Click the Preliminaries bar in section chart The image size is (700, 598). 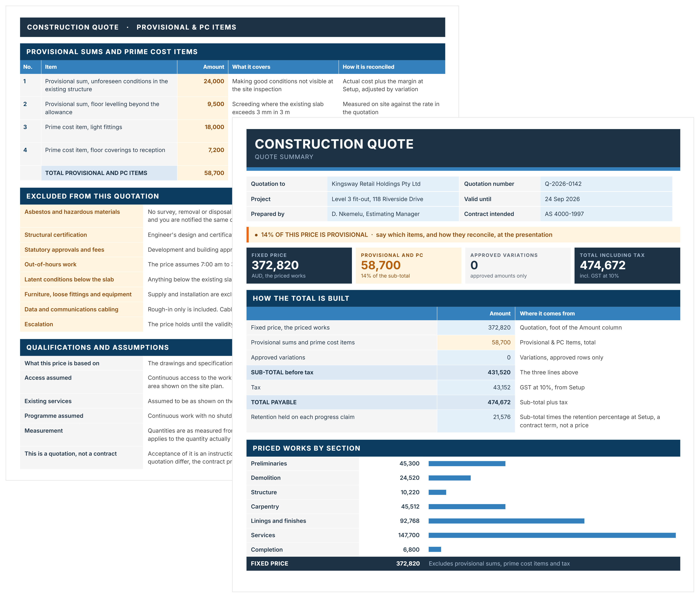467,464
